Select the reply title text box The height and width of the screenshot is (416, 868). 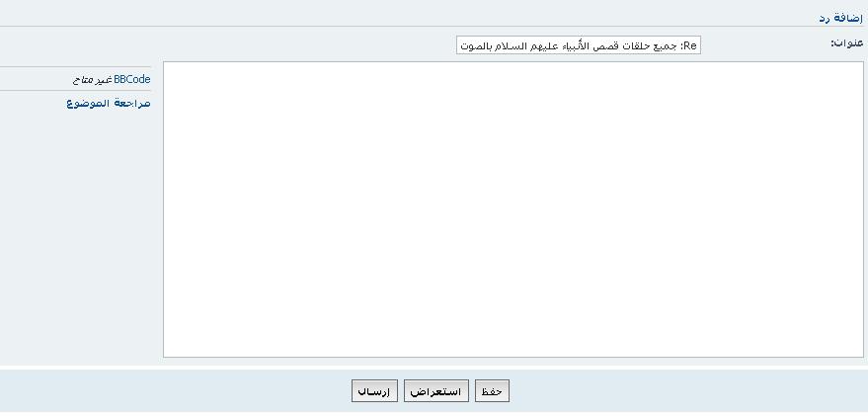click(579, 46)
